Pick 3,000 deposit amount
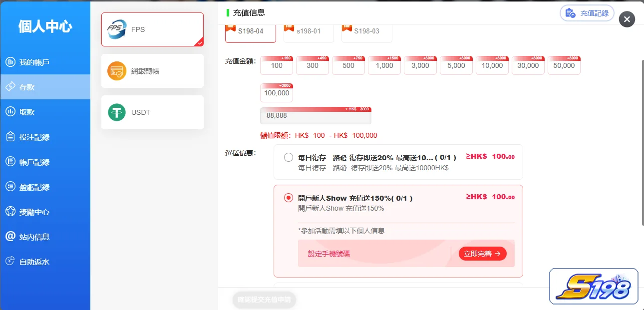Image resolution: width=644 pixels, height=310 pixels. [420, 65]
